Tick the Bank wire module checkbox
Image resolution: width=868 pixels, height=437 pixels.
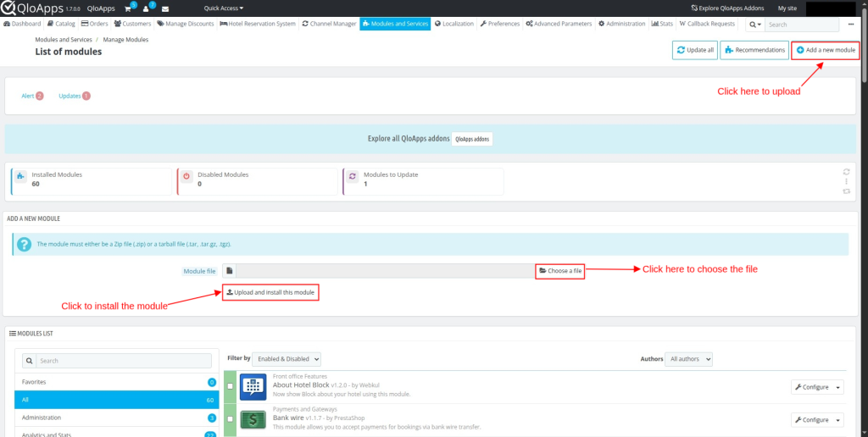click(x=231, y=419)
